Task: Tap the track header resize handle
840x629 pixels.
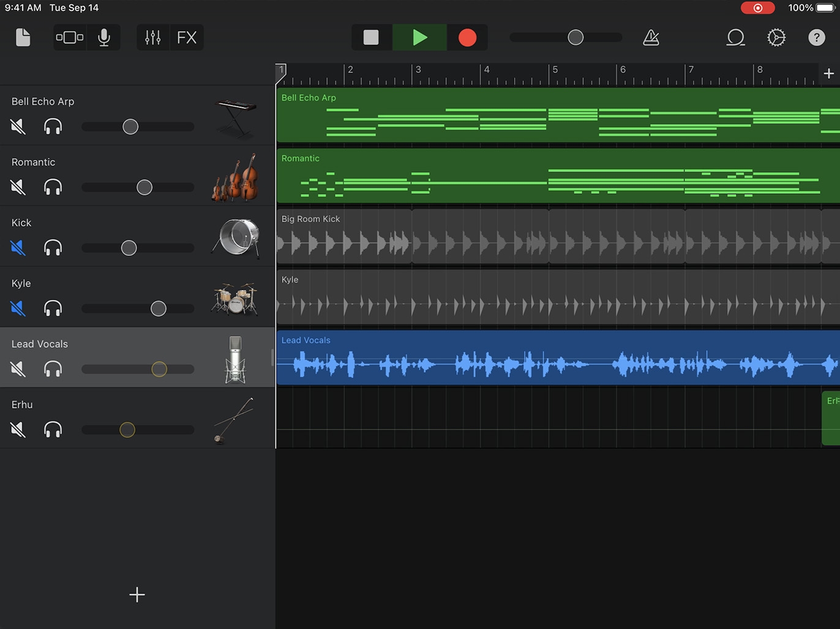Action: (x=272, y=357)
